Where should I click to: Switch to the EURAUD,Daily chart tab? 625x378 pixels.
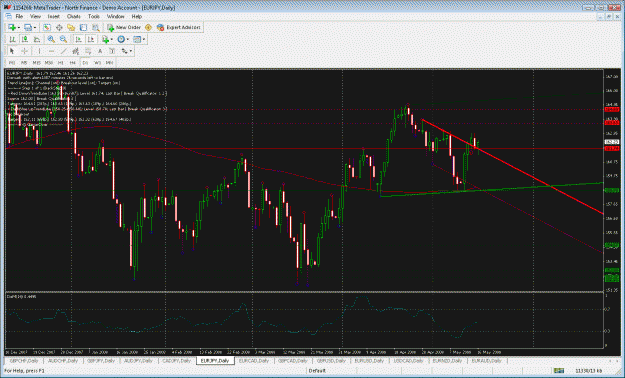tap(486, 360)
